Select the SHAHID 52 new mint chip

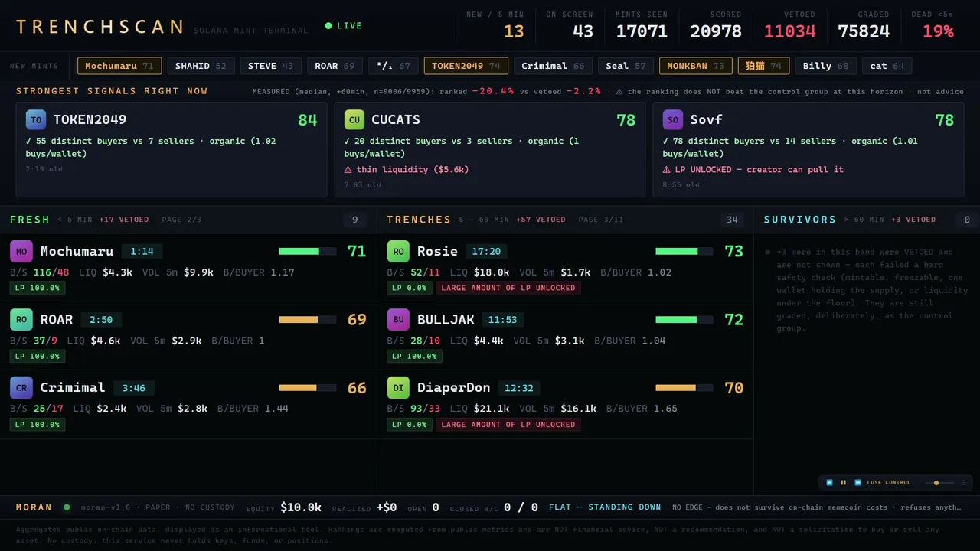201,66
